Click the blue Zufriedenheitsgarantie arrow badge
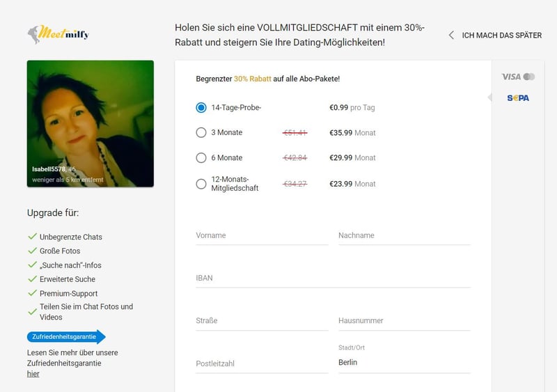This screenshot has width=557, height=392. (x=66, y=336)
